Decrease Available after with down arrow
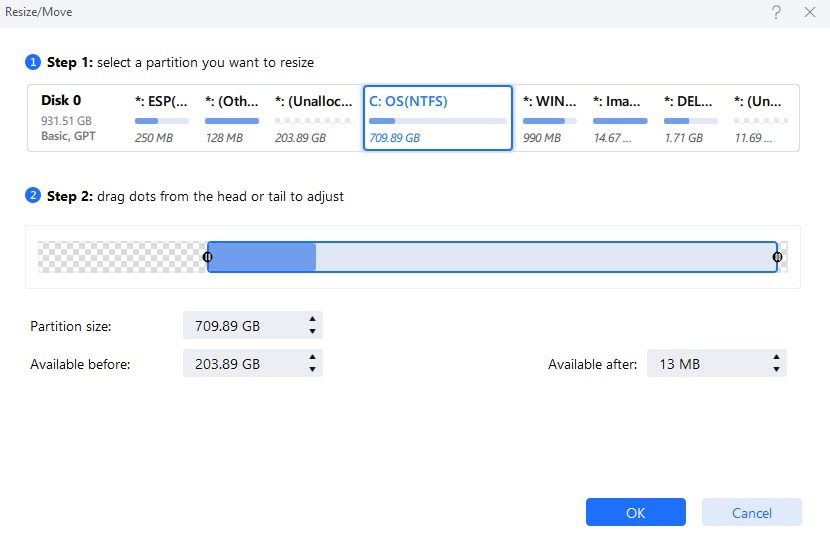This screenshot has width=830, height=550. [x=776, y=369]
